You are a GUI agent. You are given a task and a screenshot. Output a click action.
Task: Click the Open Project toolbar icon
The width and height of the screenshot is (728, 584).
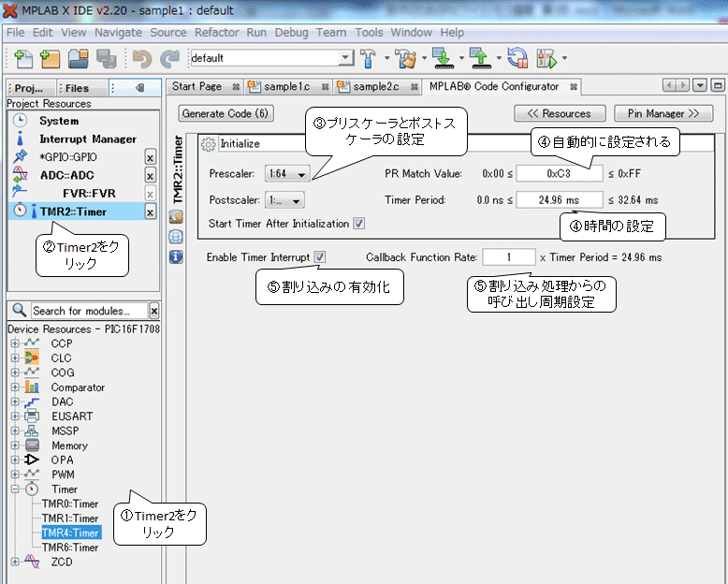(79, 58)
